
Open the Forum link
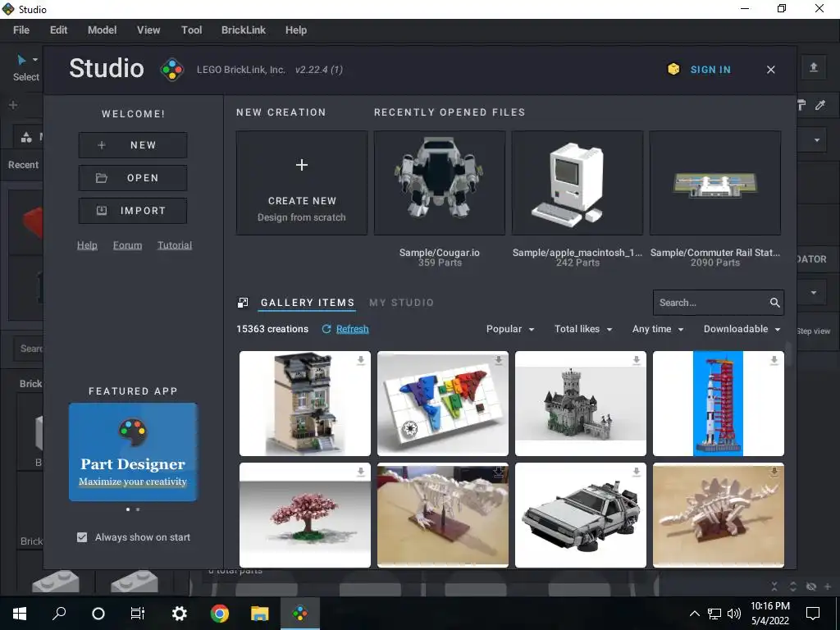coord(127,245)
